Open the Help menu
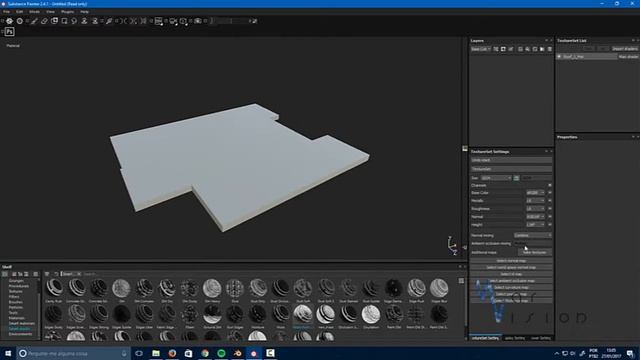 coord(84,12)
